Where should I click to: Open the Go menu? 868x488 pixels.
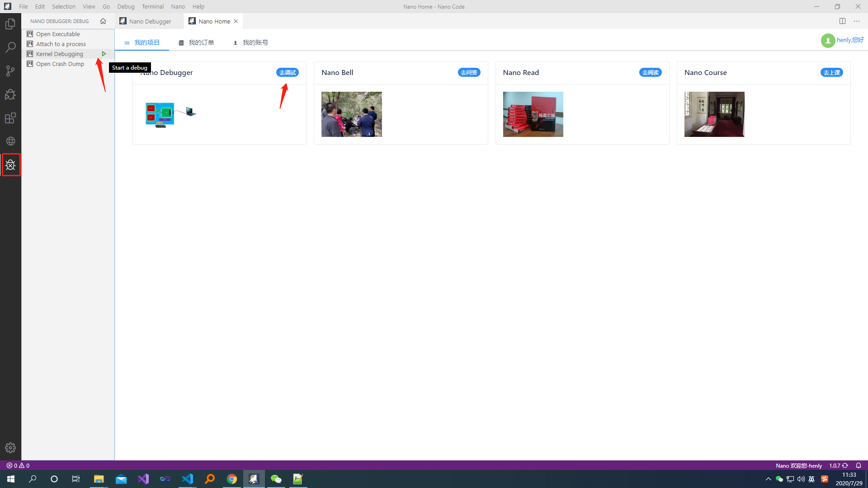tap(106, 6)
